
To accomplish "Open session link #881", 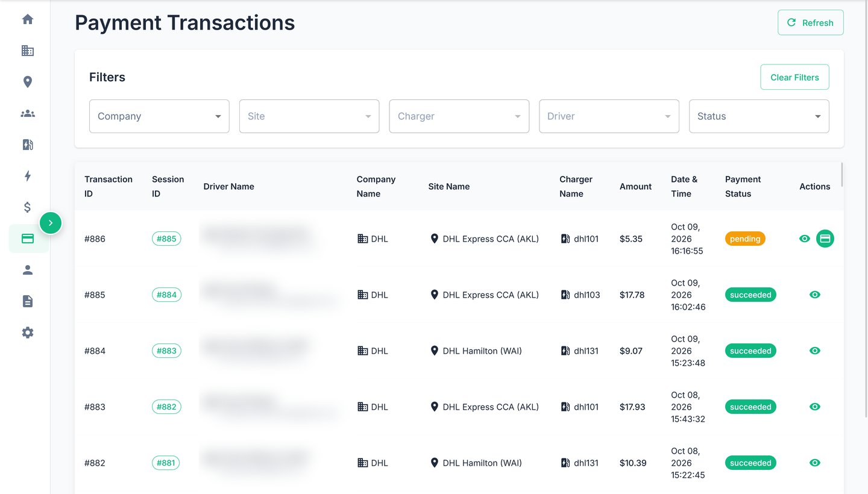I will click(x=166, y=463).
